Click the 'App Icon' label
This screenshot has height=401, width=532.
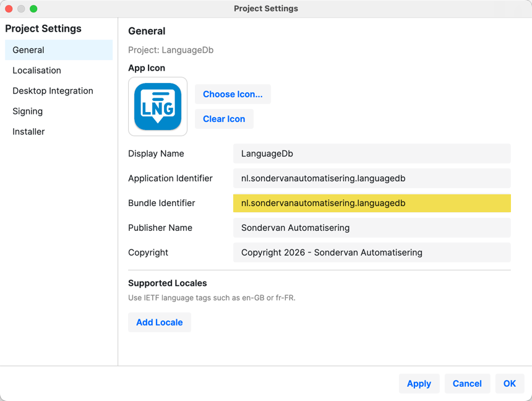(147, 68)
